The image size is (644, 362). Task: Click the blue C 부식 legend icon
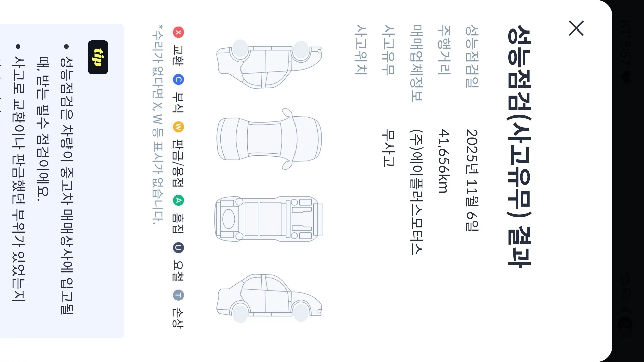point(178,80)
